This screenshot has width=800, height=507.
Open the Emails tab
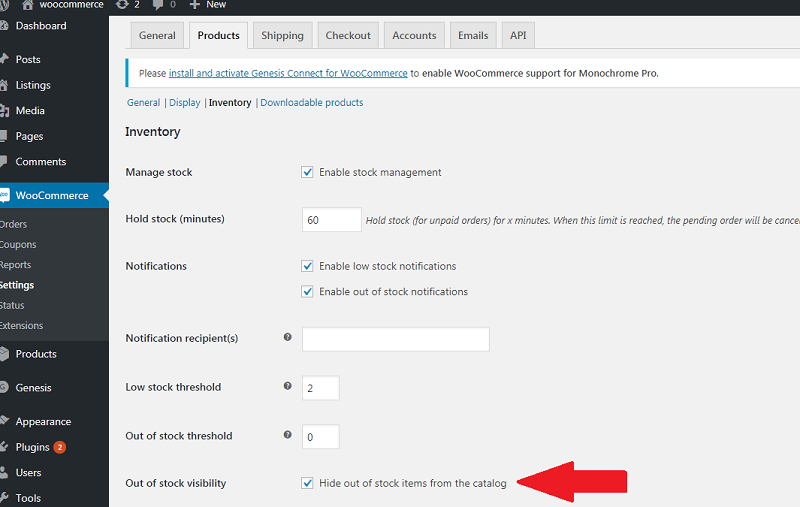pyautogui.click(x=473, y=35)
